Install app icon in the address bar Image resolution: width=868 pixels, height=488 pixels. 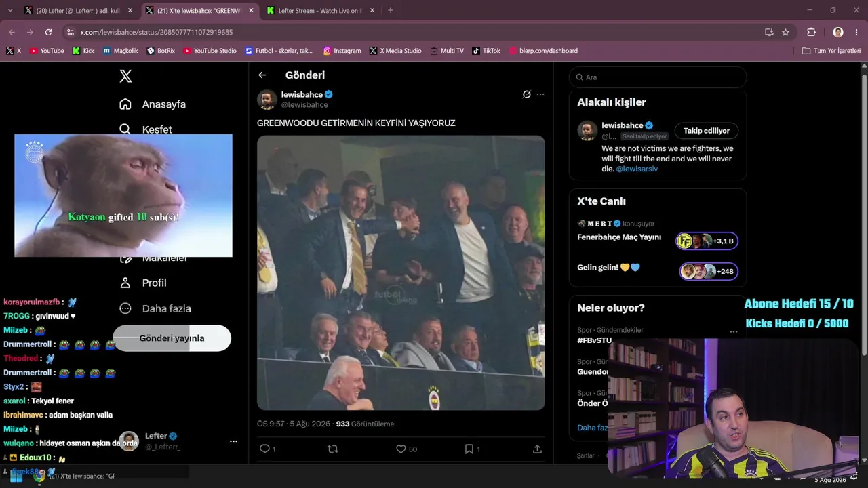tap(768, 32)
